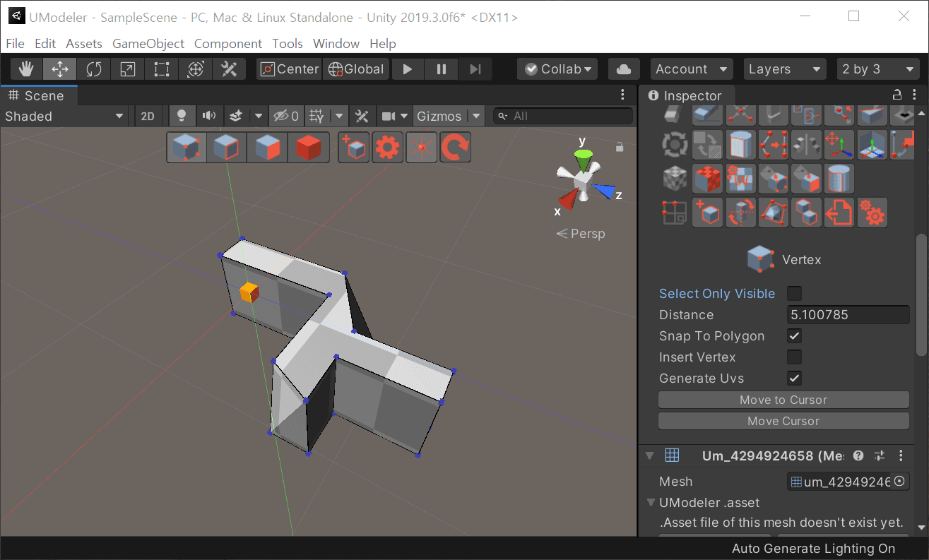The image size is (929, 560).
Task: Toggle scene audio speaker button
Action: [209, 116]
